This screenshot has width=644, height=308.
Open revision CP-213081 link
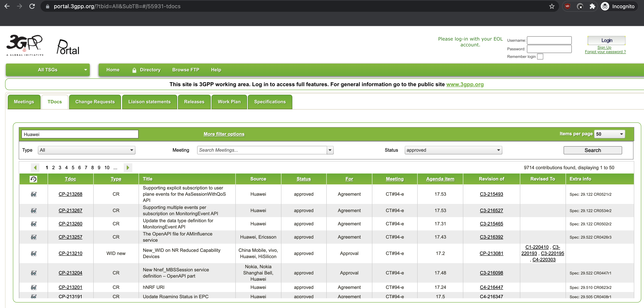tap(491, 253)
